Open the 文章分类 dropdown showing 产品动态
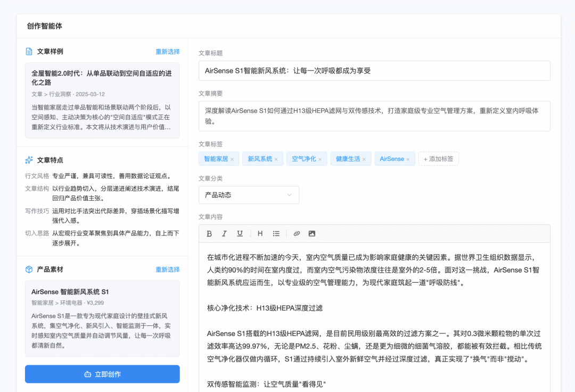The image size is (575, 392). pos(249,195)
